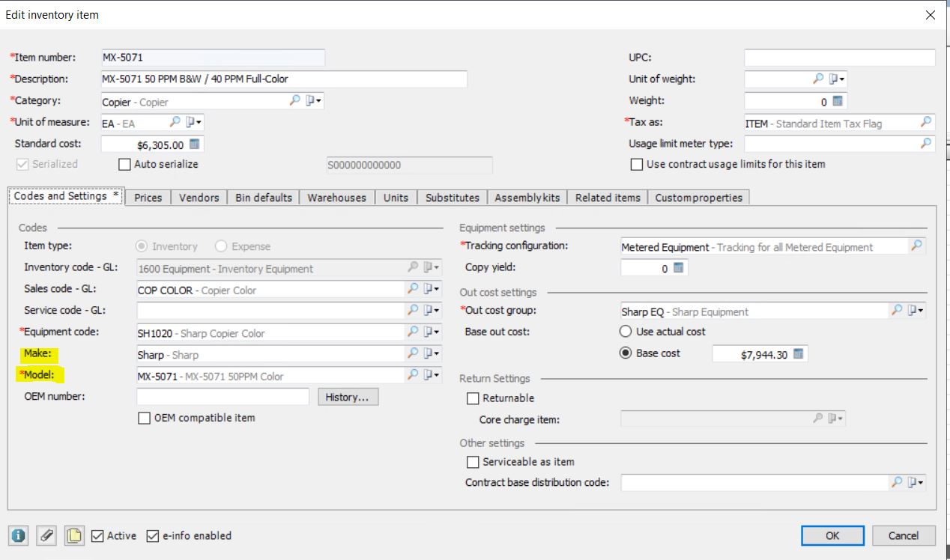Image resolution: width=950 pixels, height=560 pixels.
Task: Click into the Description text field
Action: 283,79
